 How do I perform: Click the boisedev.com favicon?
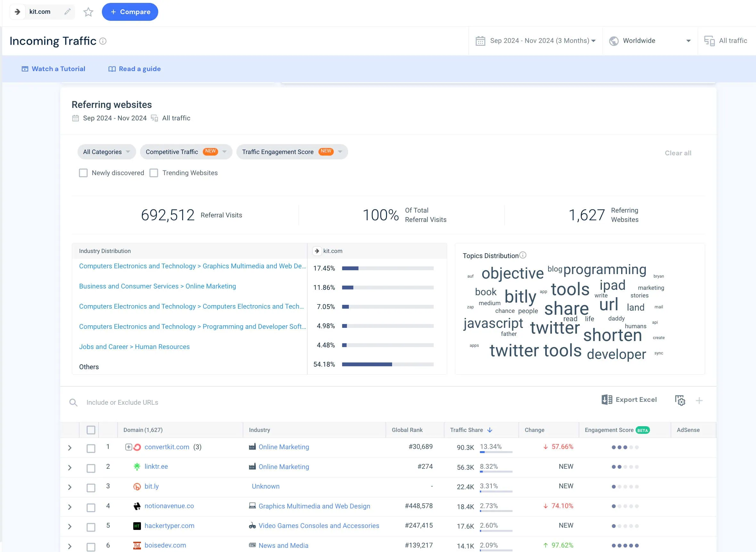(x=137, y=545)
